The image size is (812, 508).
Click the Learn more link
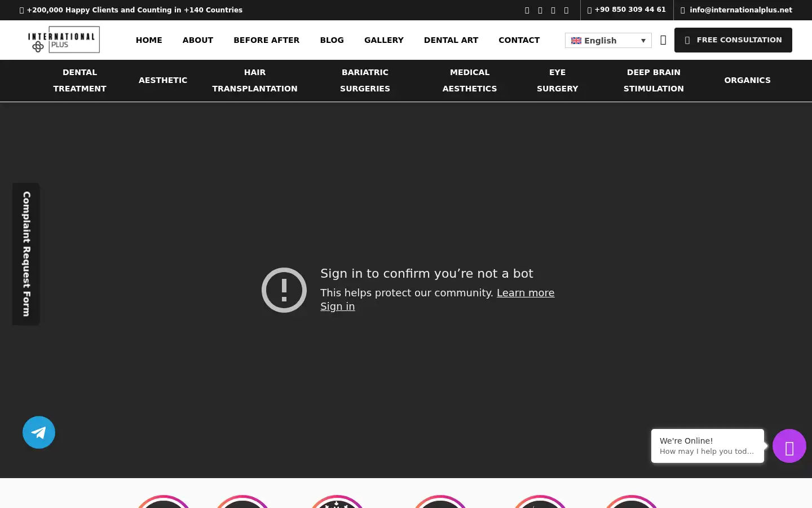coord(526,293)
